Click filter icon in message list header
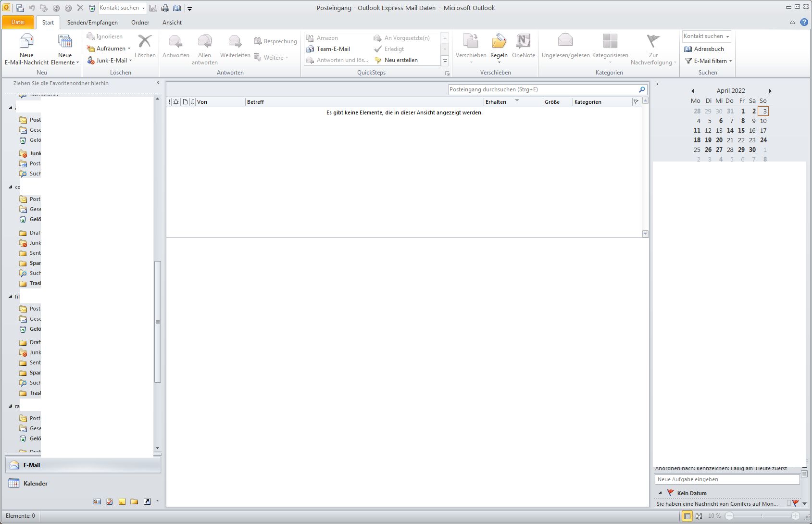Viewport: 812px width, 524px height. [636, 102]
